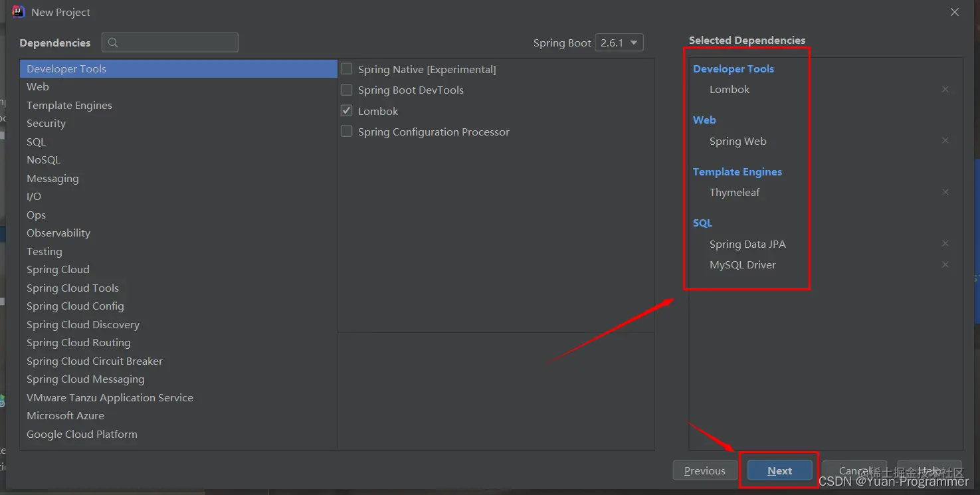
Task: Select Spring Cloud Tools category
Action: (179, 288)
